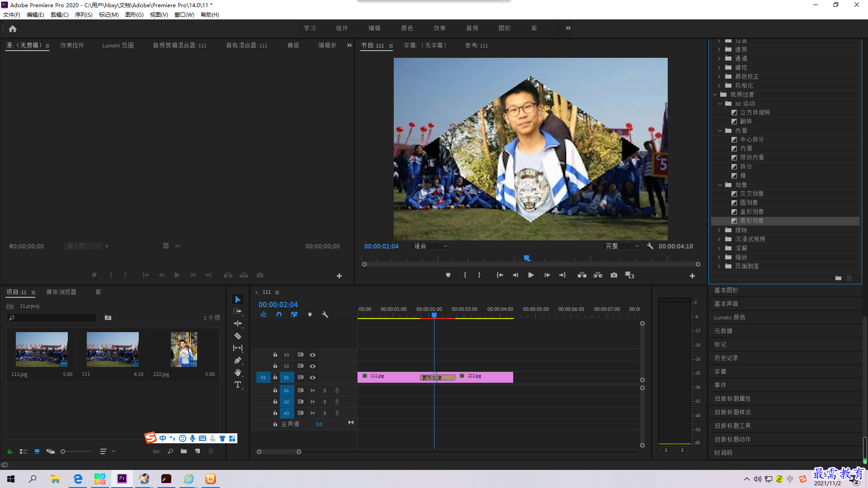
Task: Open the 历史记录 panel
Action: 726,358
